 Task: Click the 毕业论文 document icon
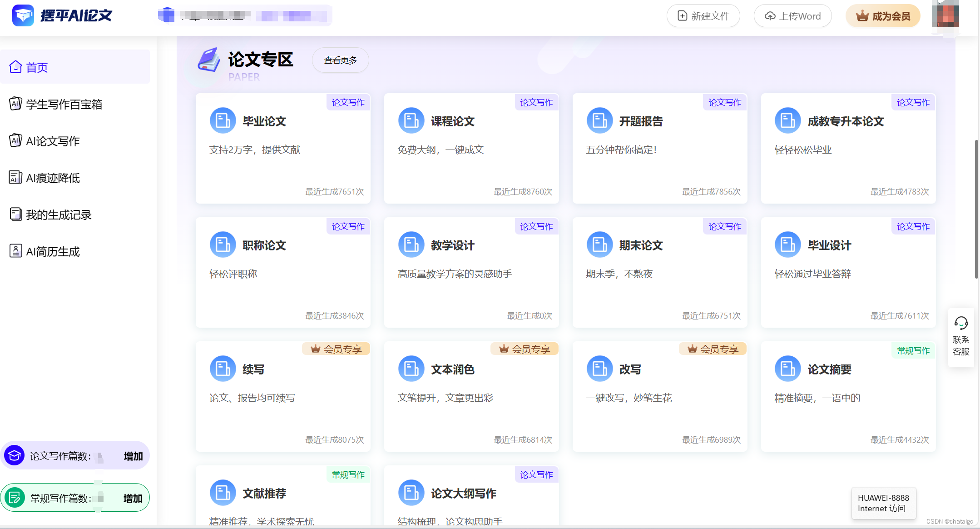[x=223, y=121]
